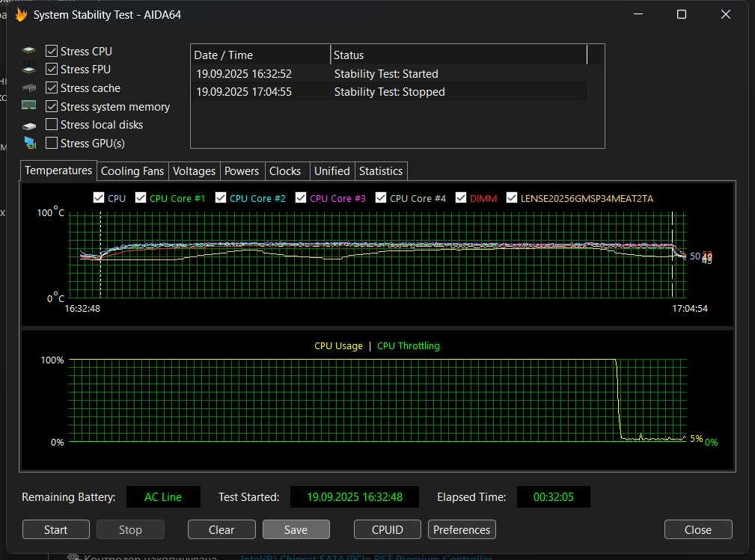Image resolution: width=755 pixels, height=560 pixels.
Task: Enable Stress local disks checkbox
Action: 52,125
